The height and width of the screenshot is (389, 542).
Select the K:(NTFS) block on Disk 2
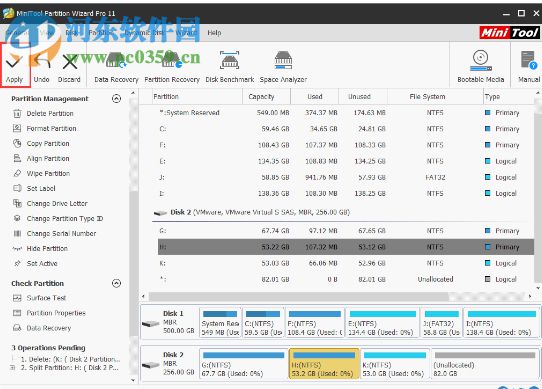coord(395,364)
